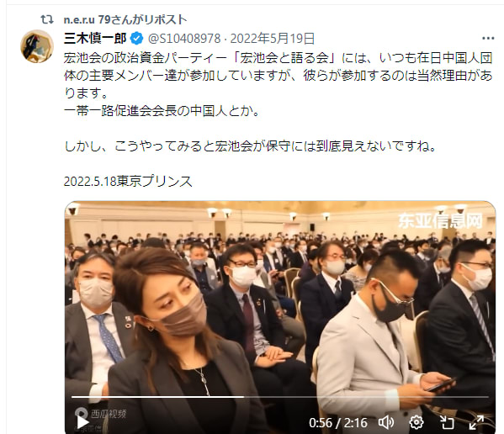Open video settings gear
The height and width of the screenshot is (434, 504).
(x=416, y=422)
